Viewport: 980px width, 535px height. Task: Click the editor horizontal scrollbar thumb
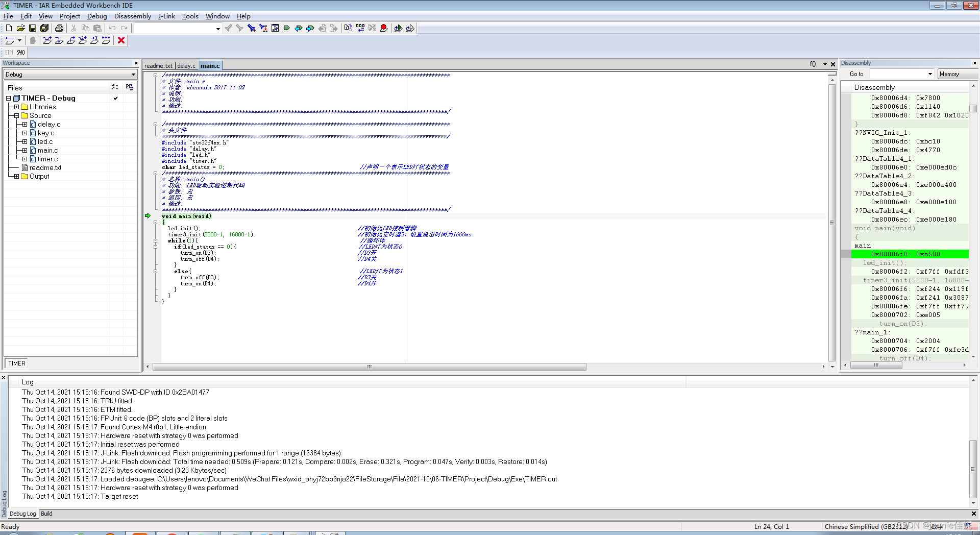point(370,367)
